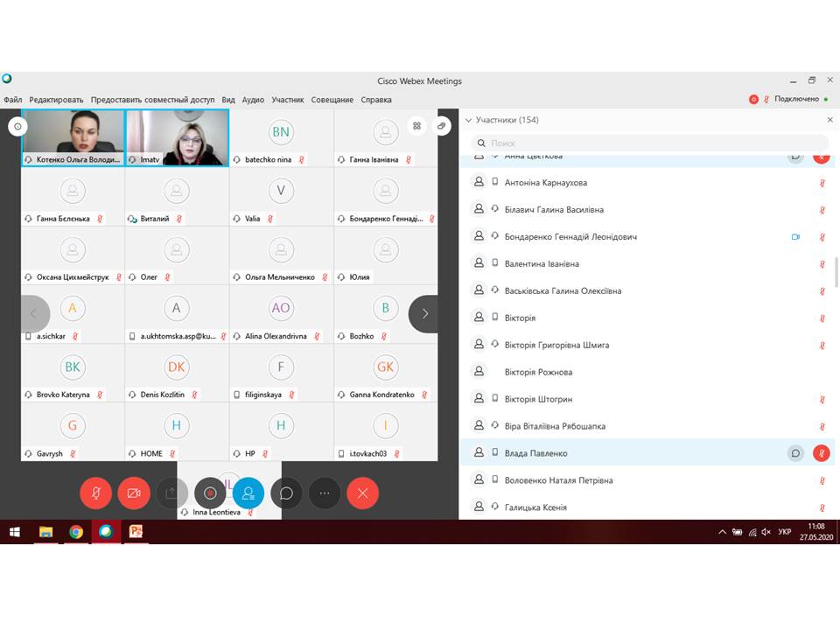The width and height of the screenshot is (840, 630).
Task: Open the Аудио menu
Action: point(253,100)
